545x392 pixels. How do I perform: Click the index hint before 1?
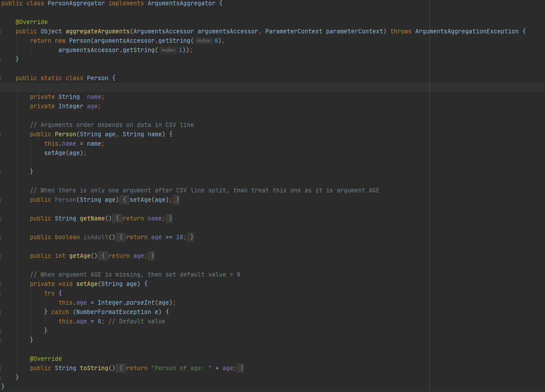[168, 50]
